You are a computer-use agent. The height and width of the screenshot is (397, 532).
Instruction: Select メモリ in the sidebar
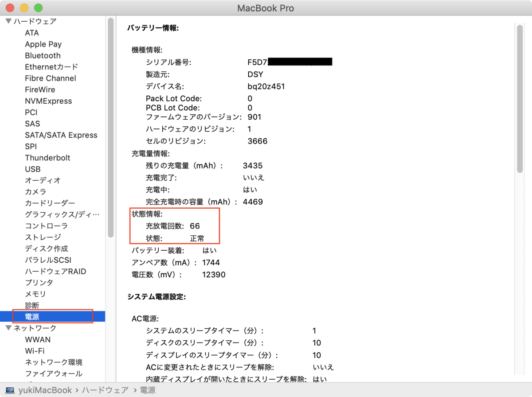(x=35, y=294)
